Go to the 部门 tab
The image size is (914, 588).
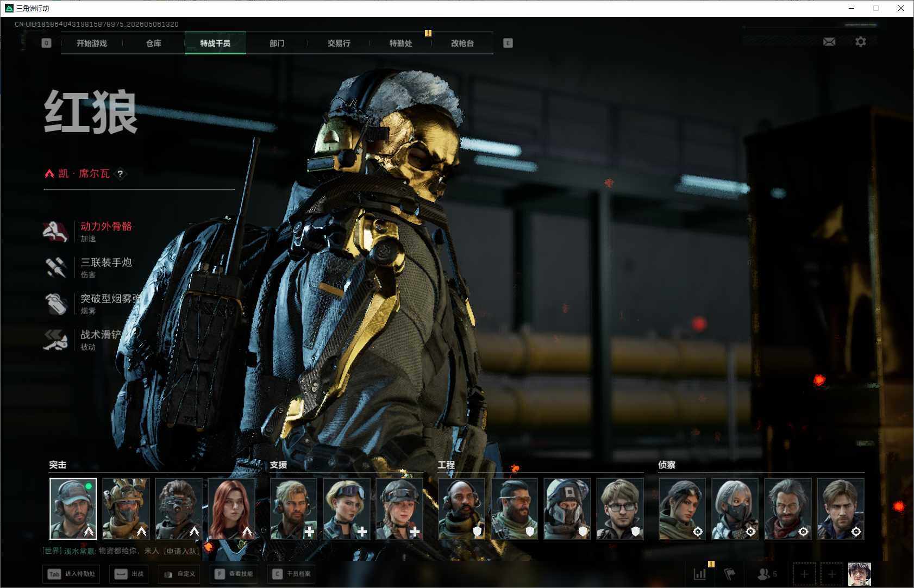click(x=277, y=43)
